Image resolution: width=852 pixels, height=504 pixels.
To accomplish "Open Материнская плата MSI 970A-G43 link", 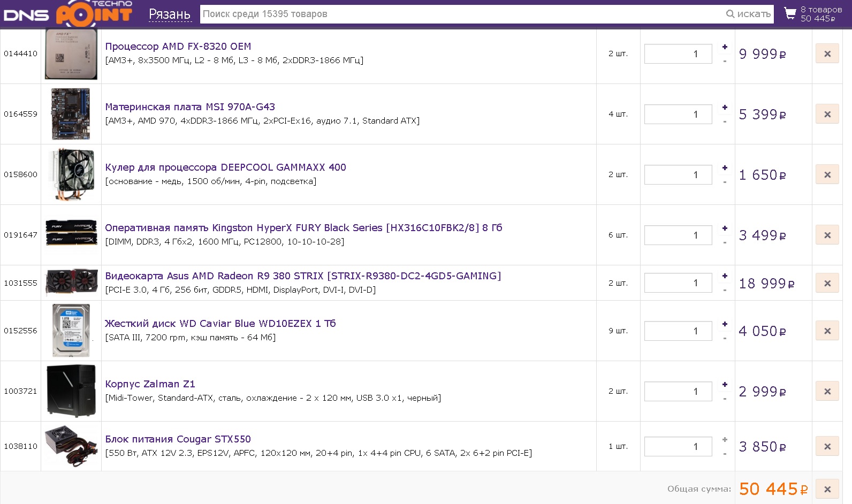I will [x=190, y=107].
